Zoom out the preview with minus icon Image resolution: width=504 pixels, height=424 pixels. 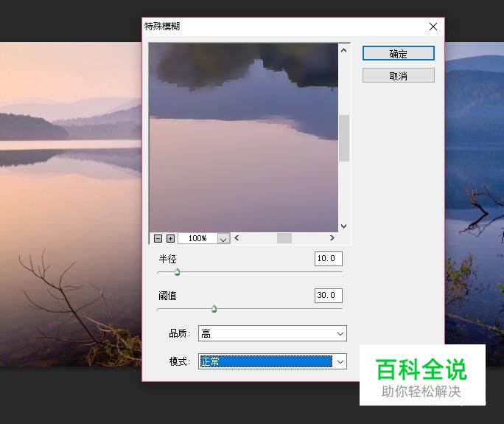click(x=158, y=238)
